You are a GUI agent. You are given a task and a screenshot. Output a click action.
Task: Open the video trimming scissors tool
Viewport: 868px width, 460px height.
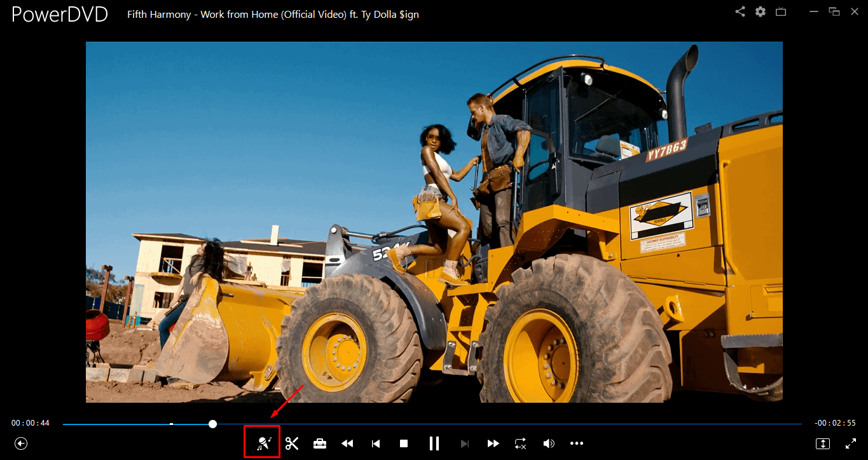[292, 443]
